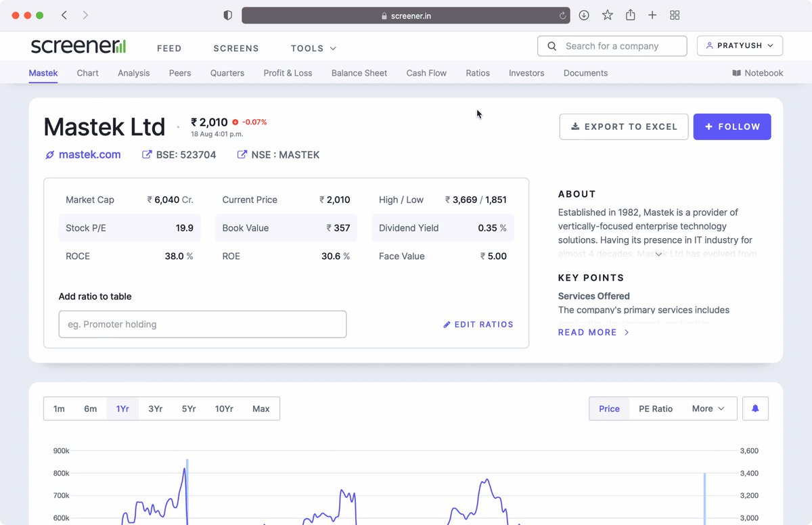This screenshot has height=525, width=812.
Task: Go to the Chart section tab
Action: (x=88, y=73)
